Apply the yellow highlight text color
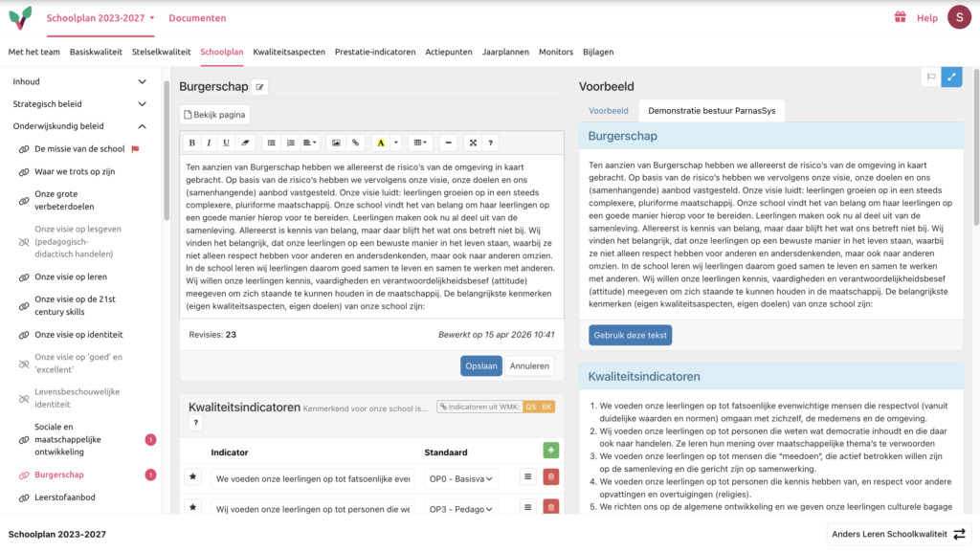Screen dimensions: 980x552 point(381,143)
